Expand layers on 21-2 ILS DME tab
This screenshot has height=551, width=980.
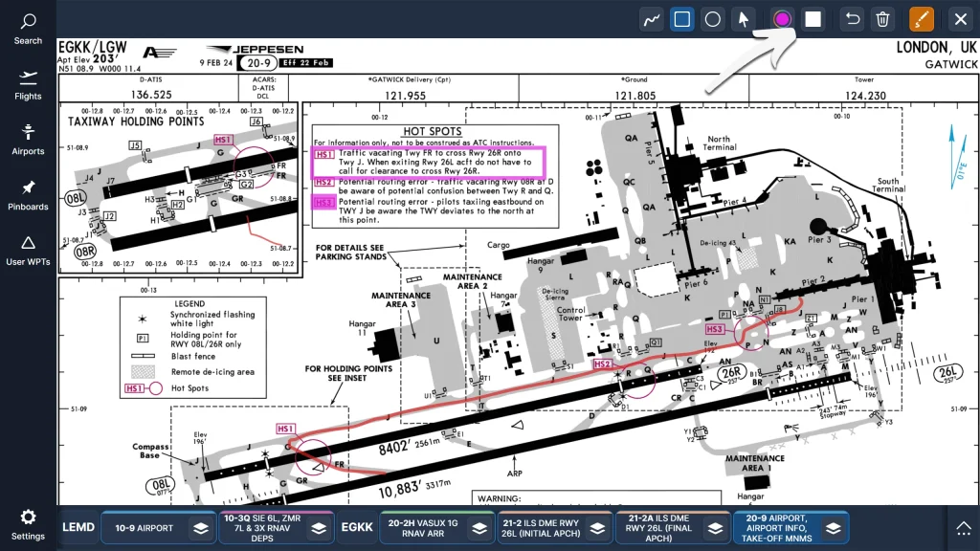point(597,528)
